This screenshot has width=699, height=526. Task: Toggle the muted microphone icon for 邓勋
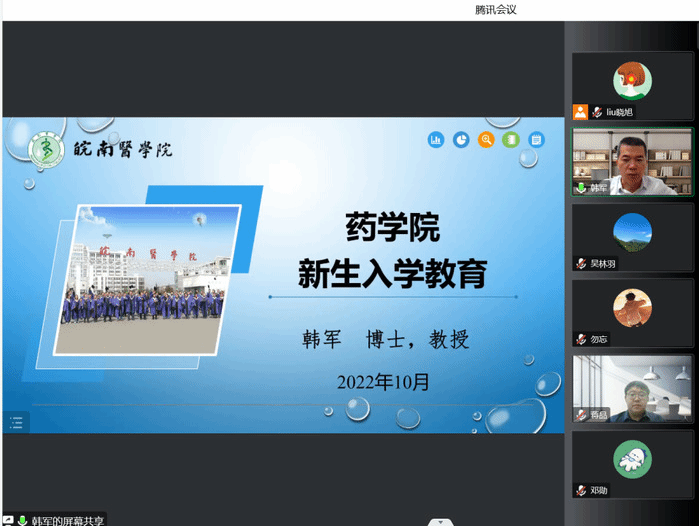(580, 490)
